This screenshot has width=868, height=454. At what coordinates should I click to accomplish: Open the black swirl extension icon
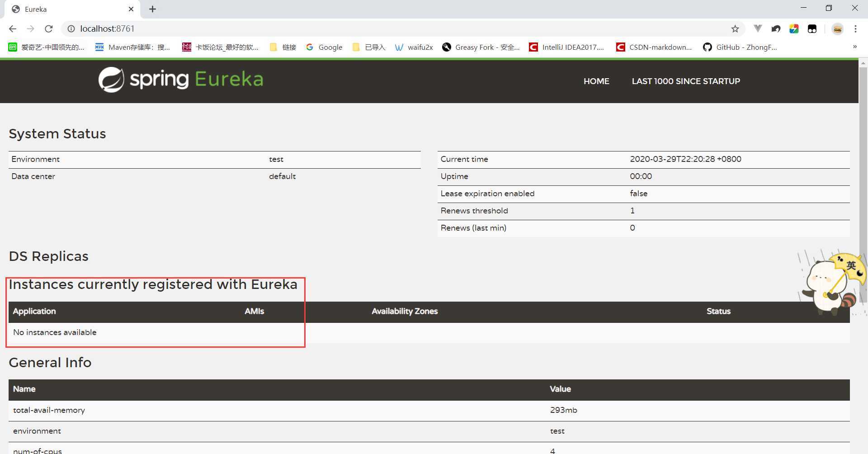point(776,28)
